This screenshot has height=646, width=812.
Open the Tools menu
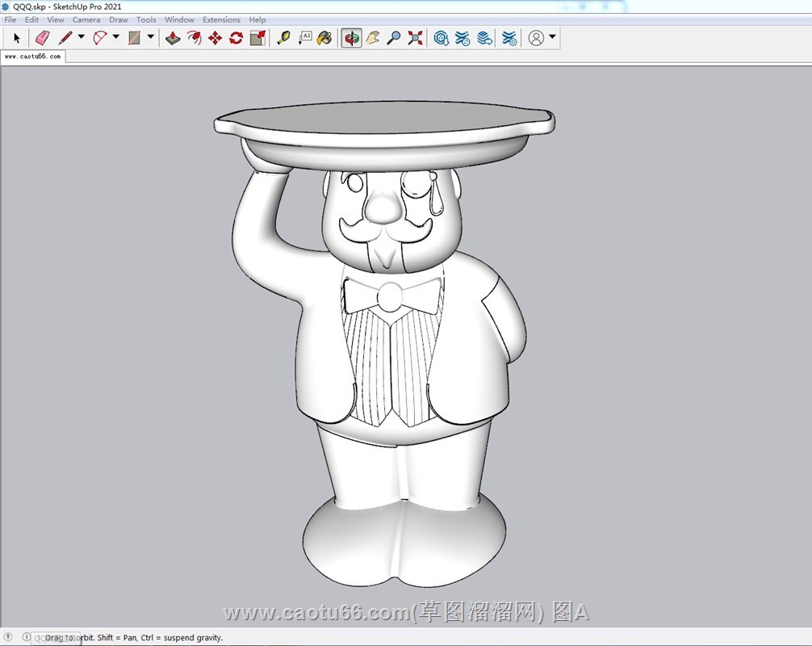[x=146, y=19]
